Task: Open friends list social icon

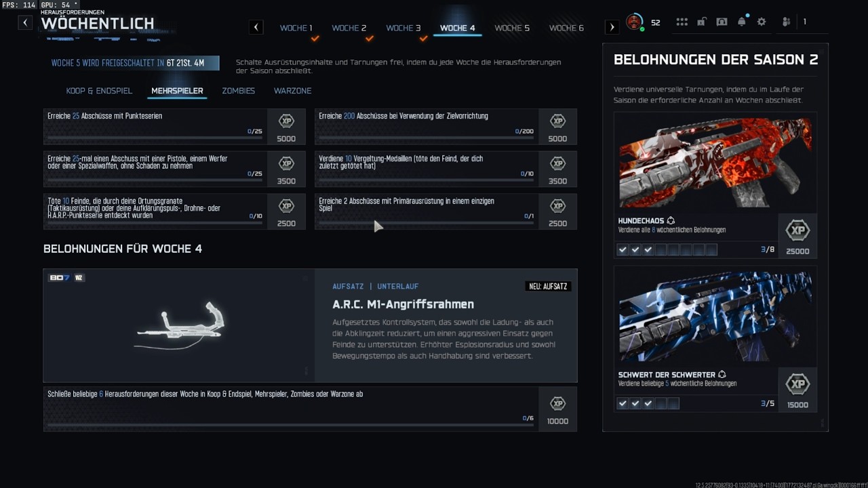Action: pyautogui.click(x=786, y=22)
